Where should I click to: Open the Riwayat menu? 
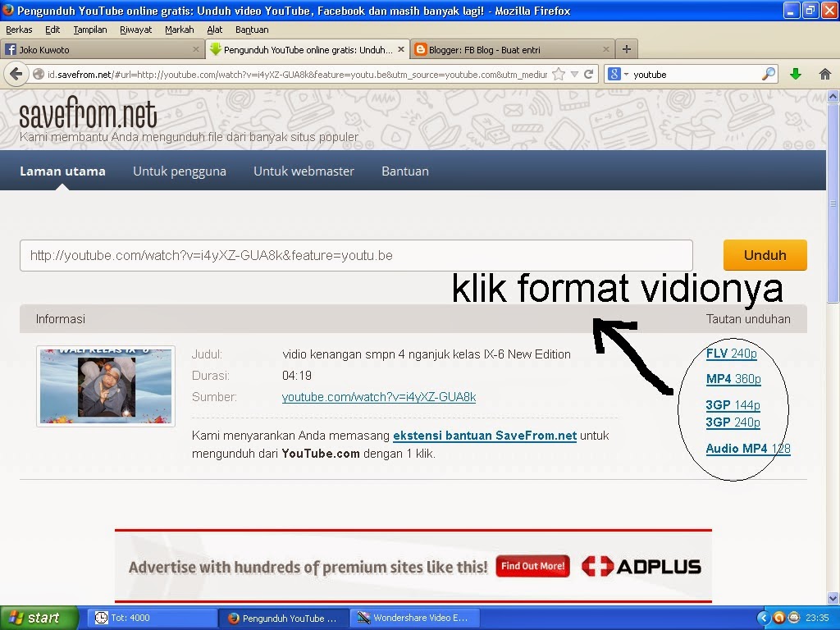pos(135,30)
